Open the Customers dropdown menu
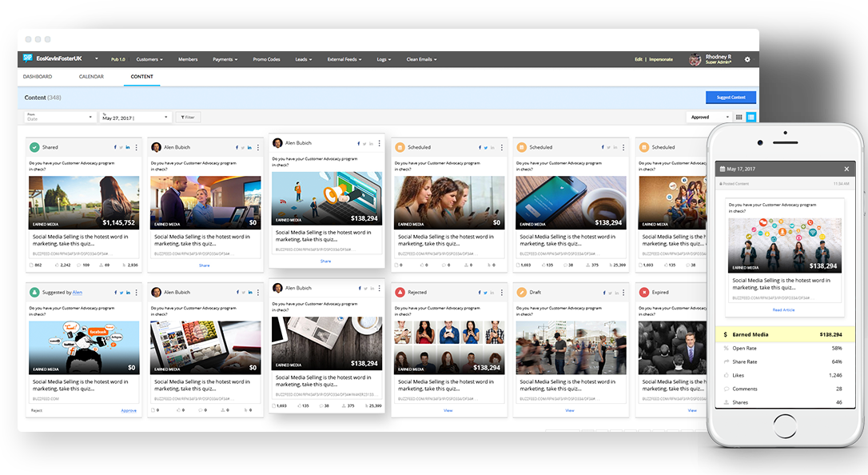Viewport: 868px width, 475px height. [x=149, y=59]
